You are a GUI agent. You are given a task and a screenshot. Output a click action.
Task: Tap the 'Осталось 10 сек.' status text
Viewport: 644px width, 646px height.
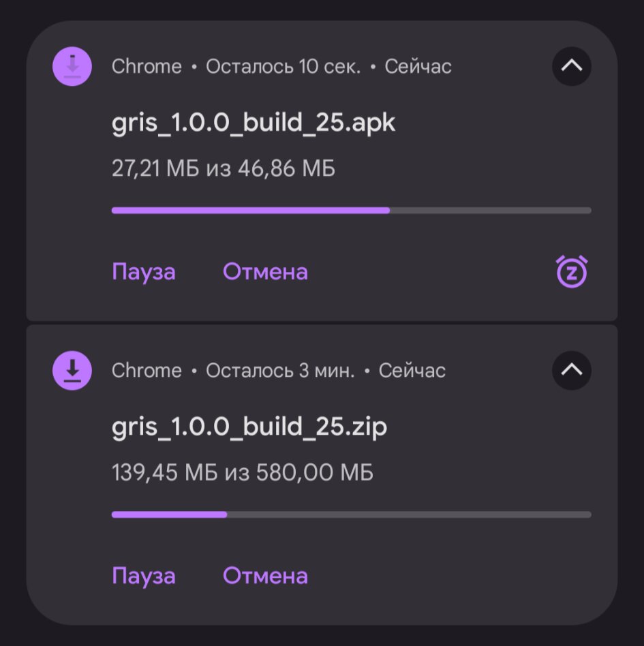[x=283, y=66]
